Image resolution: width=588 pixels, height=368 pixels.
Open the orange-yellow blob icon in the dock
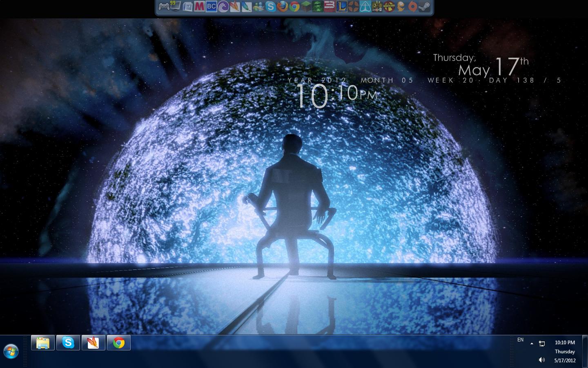click(x=401, y=7)
